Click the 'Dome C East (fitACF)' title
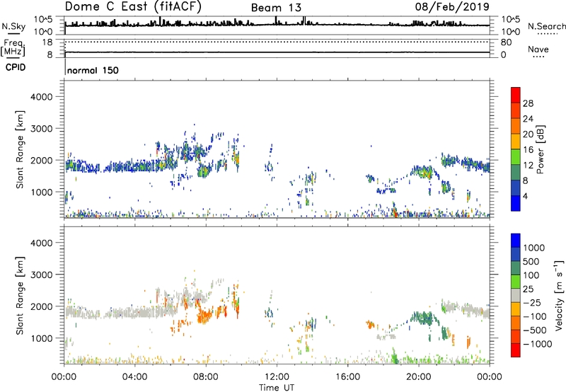The image size is (566, 392). [x=133, y=7]
